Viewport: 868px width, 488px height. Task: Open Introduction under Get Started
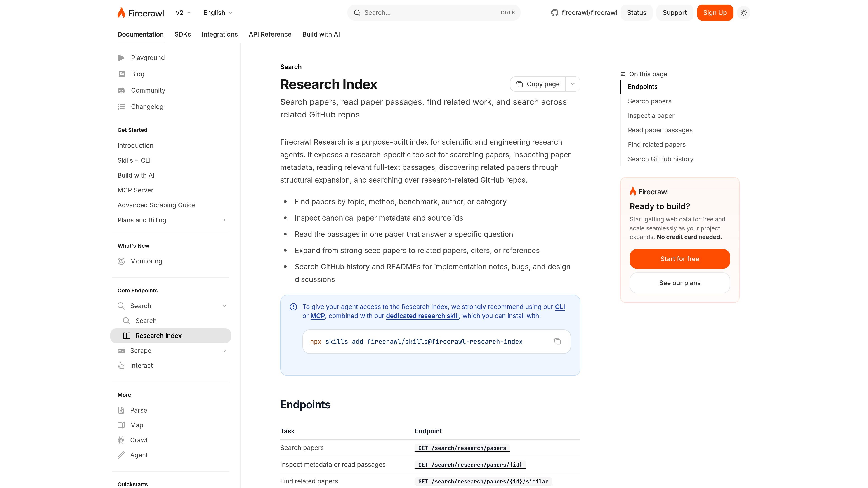coord(135,146)
